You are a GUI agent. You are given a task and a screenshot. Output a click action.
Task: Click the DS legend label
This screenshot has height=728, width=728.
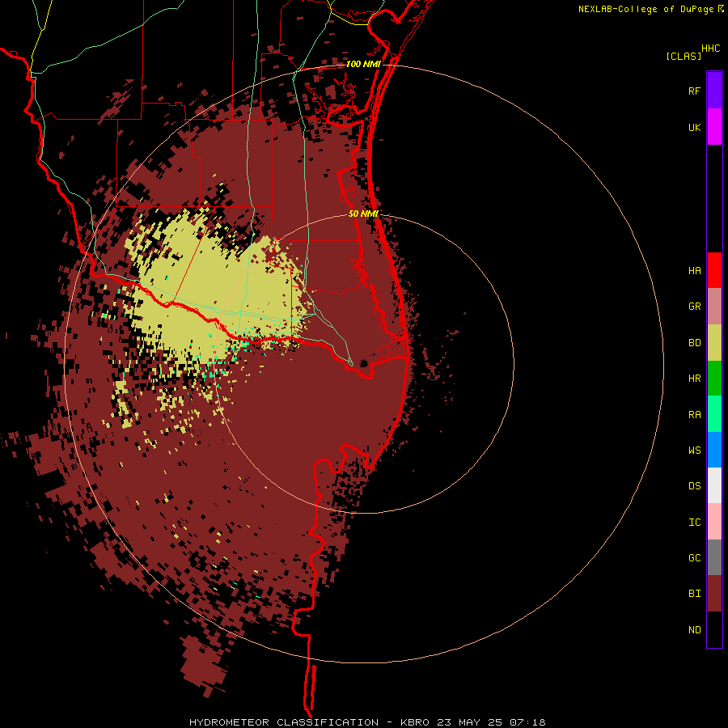pos(694,486)
